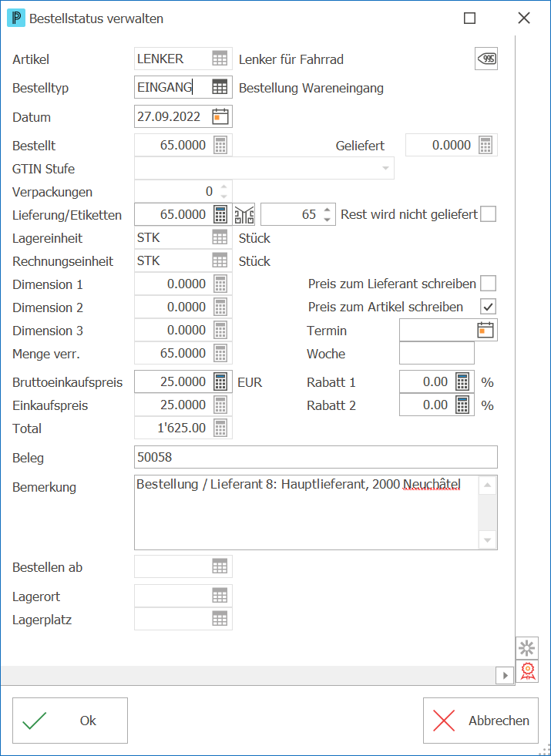Open calculator for Dimension 2
The width and height of the screenshot is (551, 756).
pyautogui.click(x=220, y=307)
